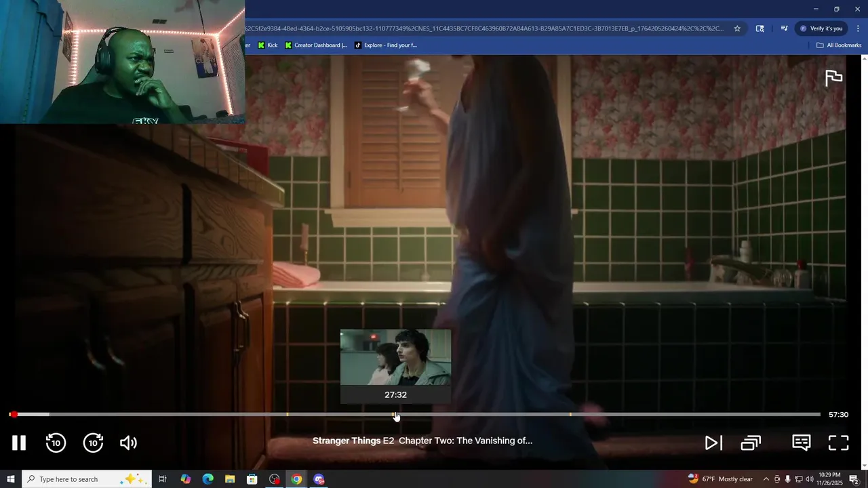Skip forward 10 seconds
Screen dimensions: 868x488
click(93, 443)
